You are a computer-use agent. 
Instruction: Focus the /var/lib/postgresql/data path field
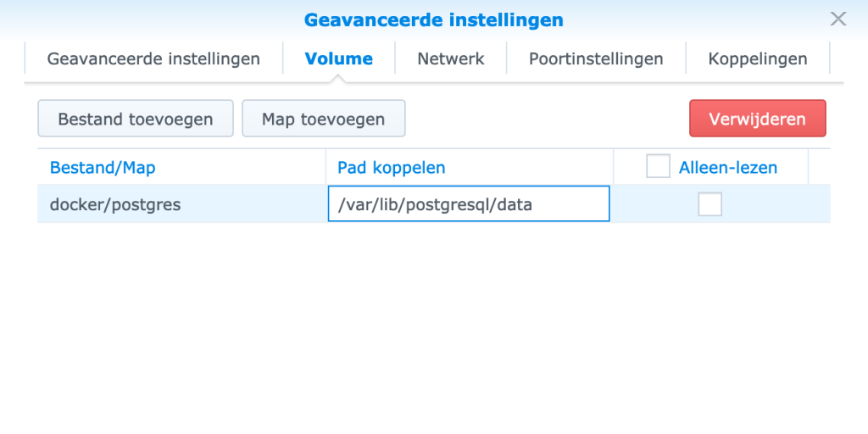(x=469, y=204)
